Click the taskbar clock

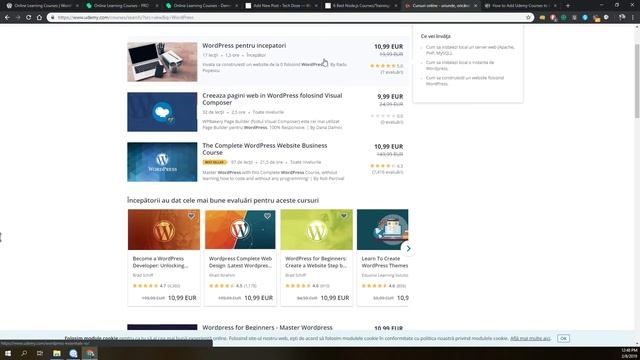point(629,353)
